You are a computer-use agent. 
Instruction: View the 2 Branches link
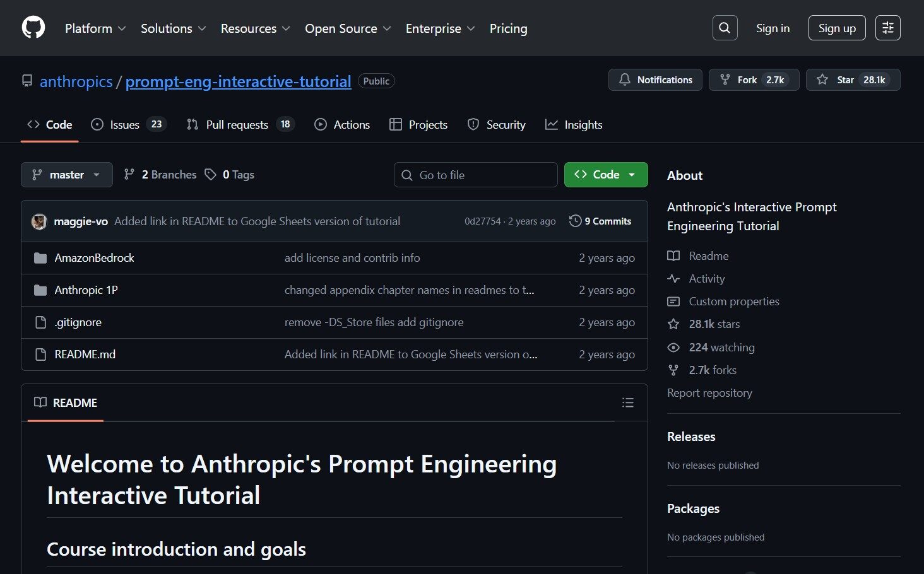click(161, 175)
